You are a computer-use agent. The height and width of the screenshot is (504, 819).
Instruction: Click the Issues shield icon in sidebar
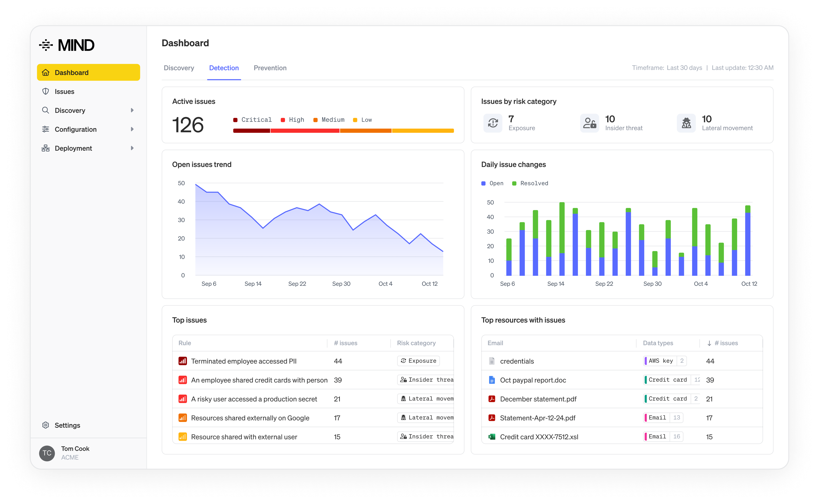tap(46, 91)
